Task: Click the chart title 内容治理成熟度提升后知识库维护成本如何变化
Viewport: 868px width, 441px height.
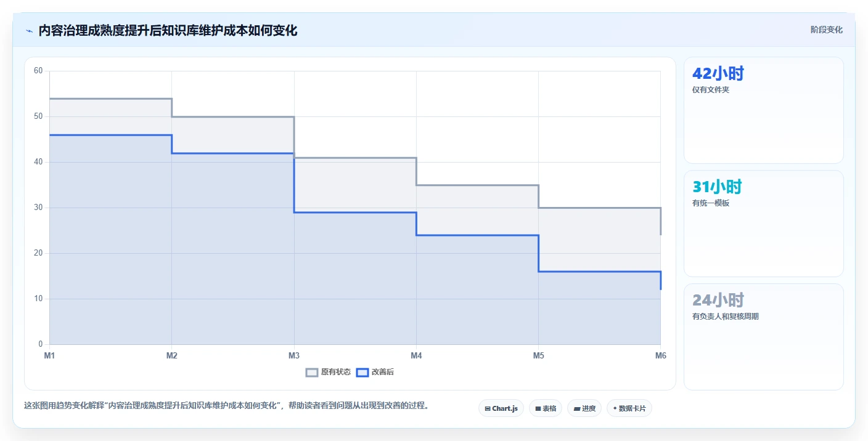Action: 168,31
